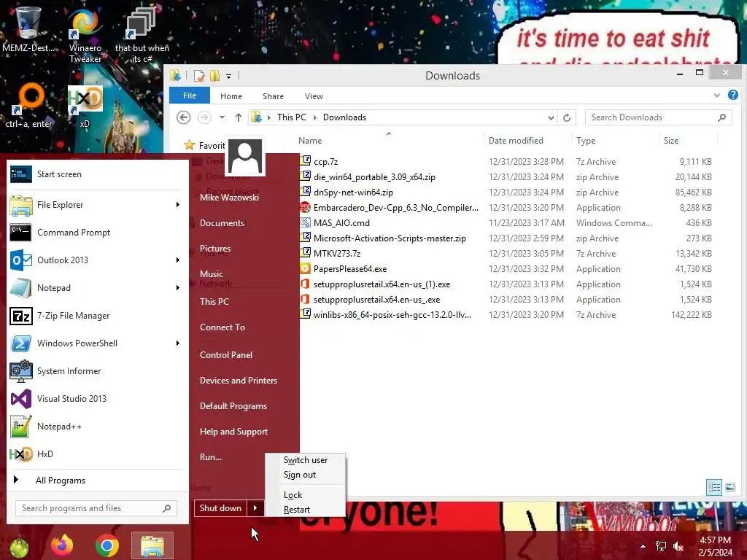747x560 pixels.
Task: Click the Shut down button
Action: [220, 508]
